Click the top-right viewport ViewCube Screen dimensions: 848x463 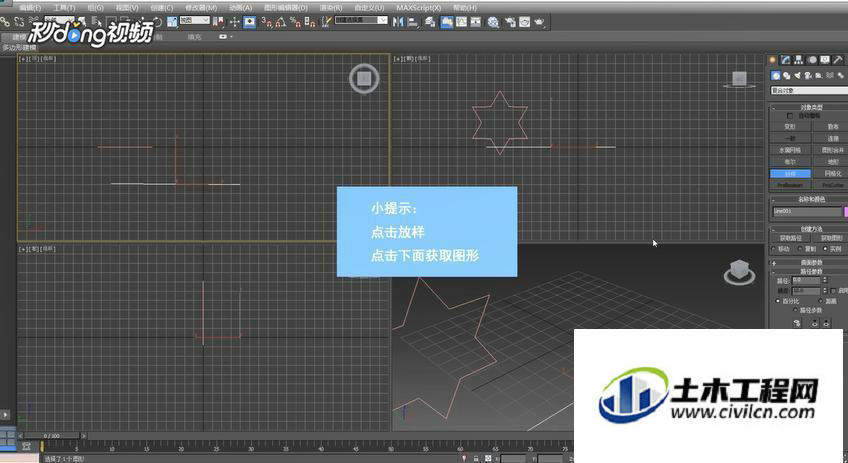pyautogui.click(x=739, y=80)
